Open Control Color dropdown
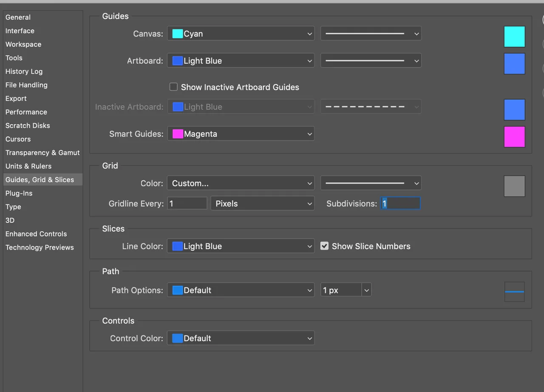Screen dimensions: 544x392 pos(241,338)
